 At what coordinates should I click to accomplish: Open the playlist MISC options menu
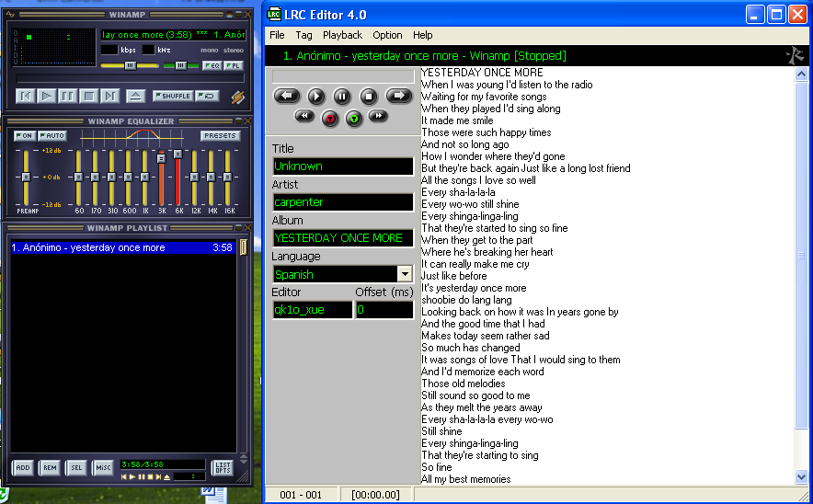[x=102, y=468]
